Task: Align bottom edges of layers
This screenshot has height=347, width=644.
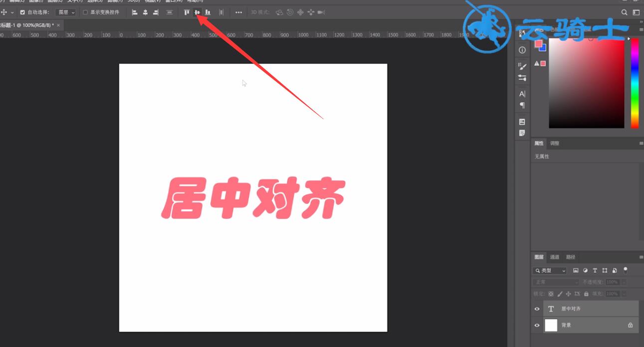Action: (208, 12)
